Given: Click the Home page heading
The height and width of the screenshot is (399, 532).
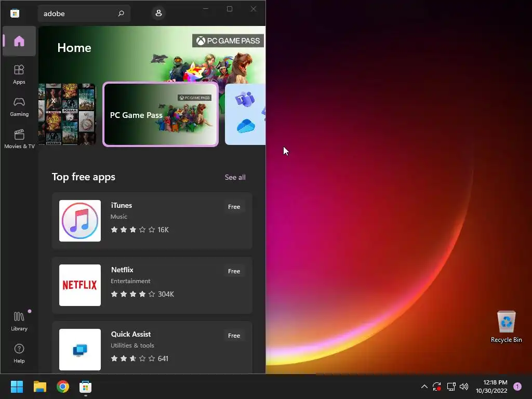Looking at the screenshot, I should (x=74, y=48).
